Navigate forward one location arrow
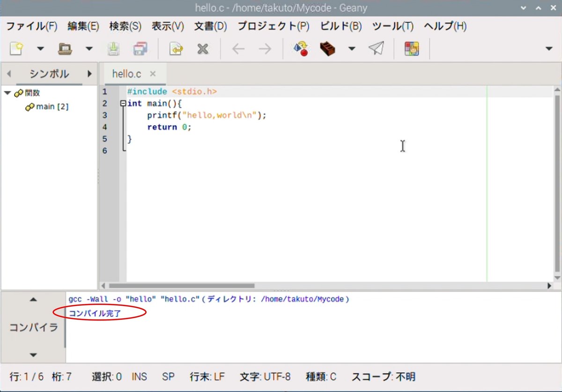Image resolution: width=562 pixels, height=392 pixels. click(265, 49)
